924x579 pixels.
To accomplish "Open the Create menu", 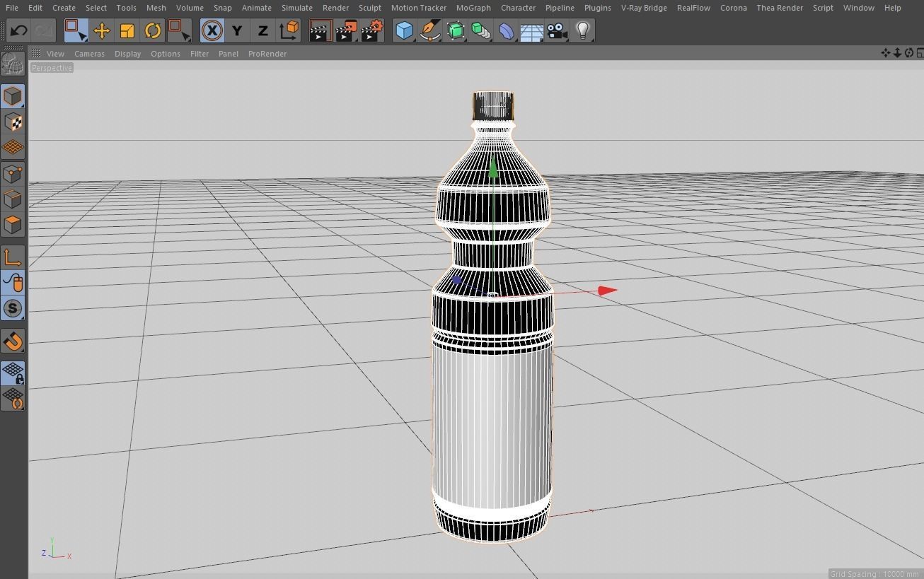I will [64, 8].
